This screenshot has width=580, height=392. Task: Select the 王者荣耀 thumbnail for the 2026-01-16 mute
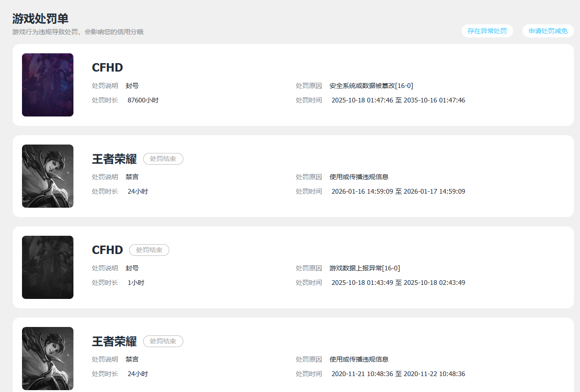click(x=48, y=176)
